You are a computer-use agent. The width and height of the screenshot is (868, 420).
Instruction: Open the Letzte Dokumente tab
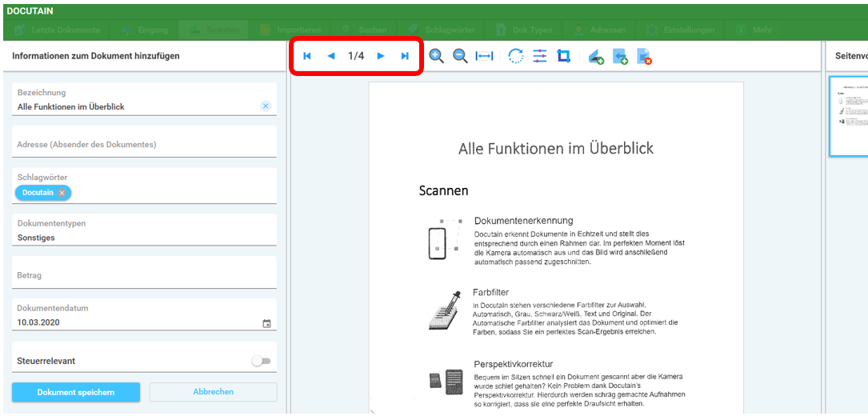57,30
